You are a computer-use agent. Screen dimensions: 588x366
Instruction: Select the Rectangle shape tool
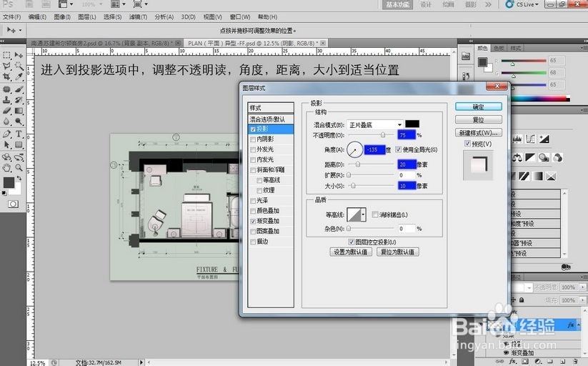(19, 145)
